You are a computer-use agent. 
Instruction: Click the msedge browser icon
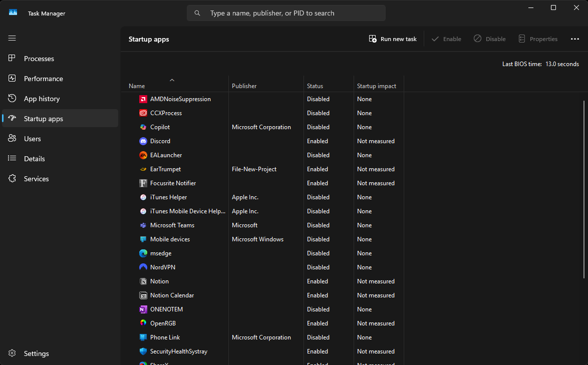pos(143,253)
